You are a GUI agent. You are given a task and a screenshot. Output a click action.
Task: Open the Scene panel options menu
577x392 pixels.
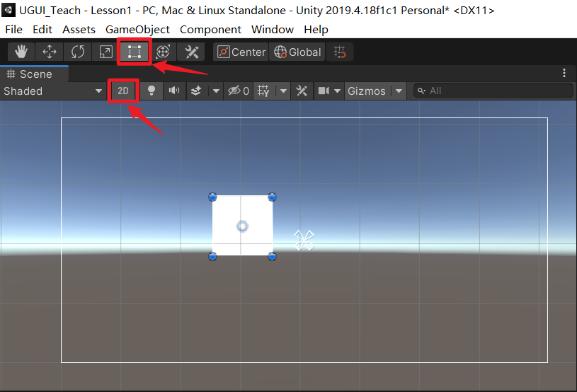pyautogui.click(x=564, y=73)
